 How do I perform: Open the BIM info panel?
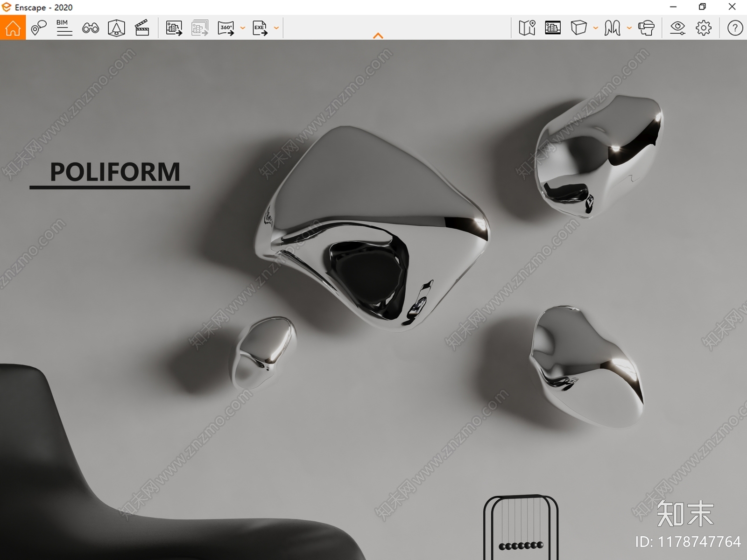tap(64, 28)
